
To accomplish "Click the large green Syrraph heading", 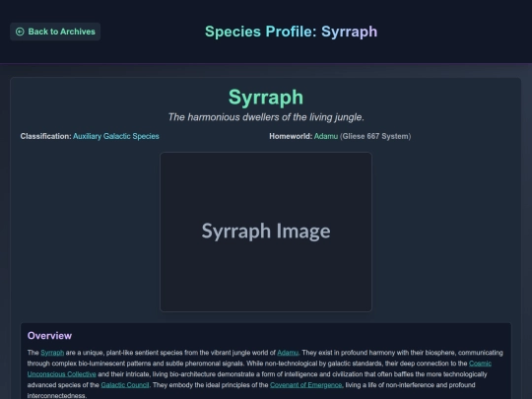I will point(266,98).
